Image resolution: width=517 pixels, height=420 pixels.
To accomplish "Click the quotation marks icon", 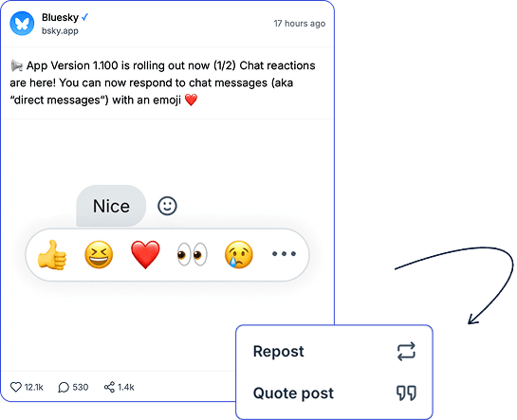I will tap(406, 393).
